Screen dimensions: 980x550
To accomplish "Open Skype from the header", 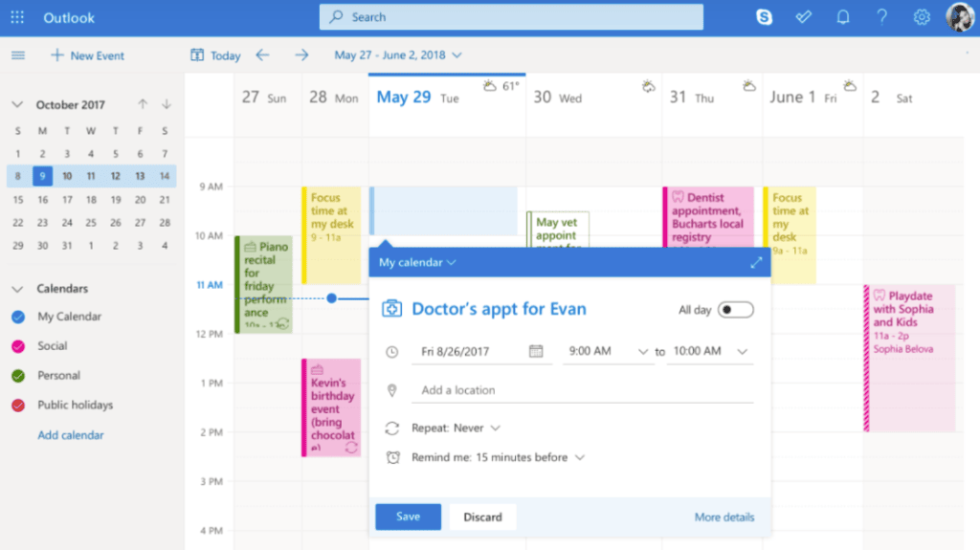I will click(x=764, y=17).
